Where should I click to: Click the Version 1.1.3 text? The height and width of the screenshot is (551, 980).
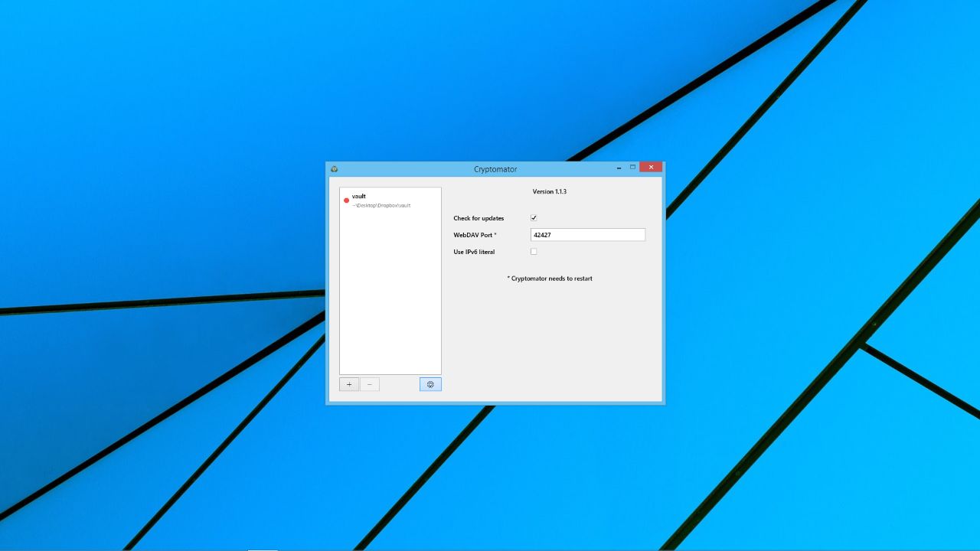(550, 191)
